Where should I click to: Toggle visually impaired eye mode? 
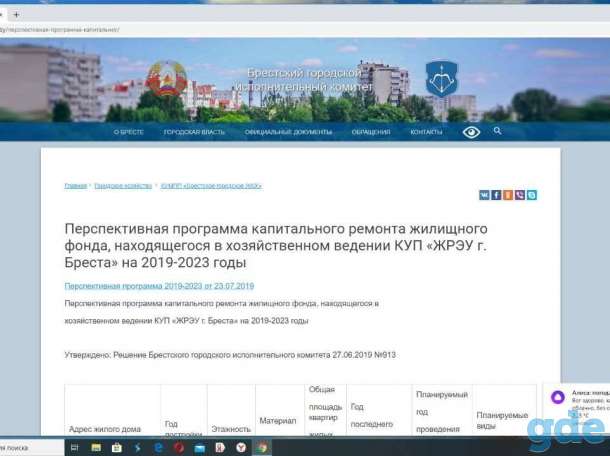coord(471,132)
